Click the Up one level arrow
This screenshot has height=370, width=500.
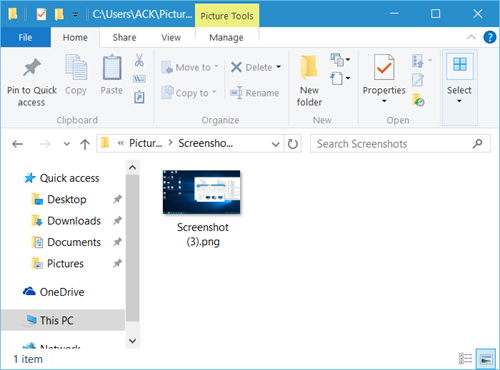coord(85,144)
